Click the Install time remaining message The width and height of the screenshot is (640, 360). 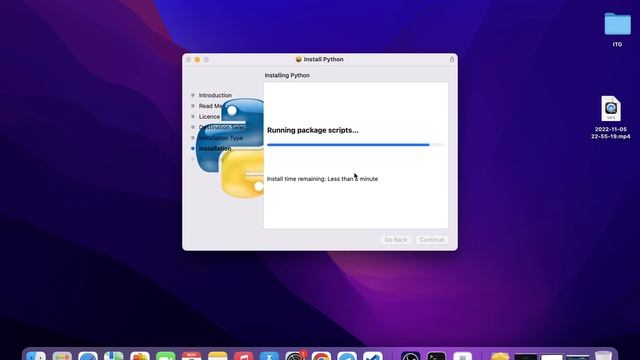[x=322, y=179]
